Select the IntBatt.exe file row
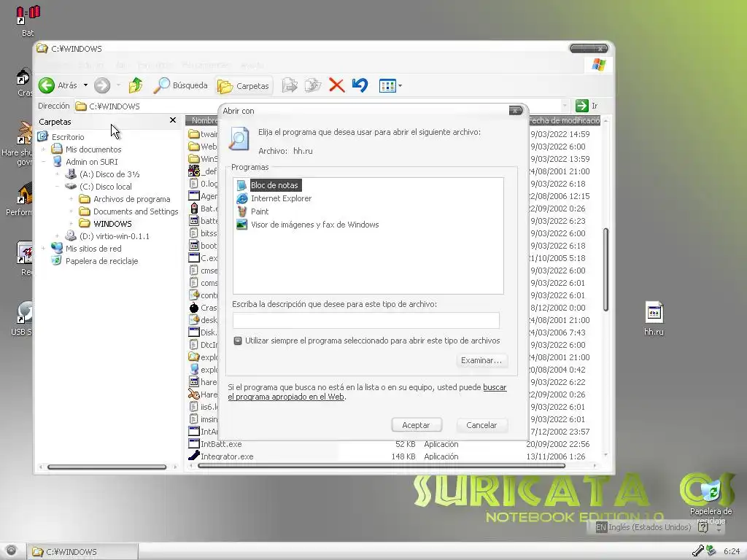747x560 pixels. pos(221,444)
